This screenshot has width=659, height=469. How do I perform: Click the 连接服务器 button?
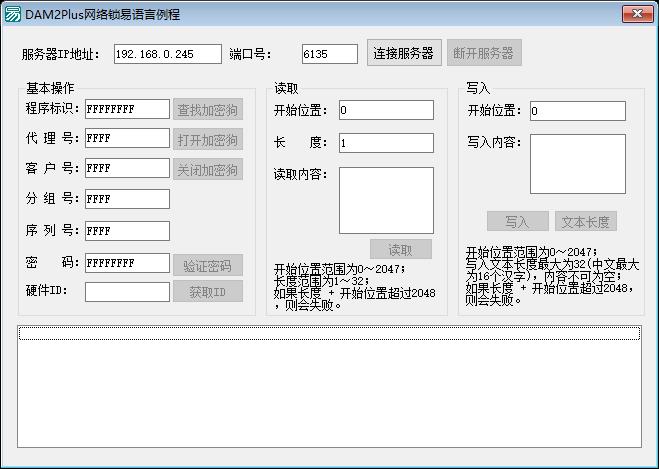pos(404,53)
